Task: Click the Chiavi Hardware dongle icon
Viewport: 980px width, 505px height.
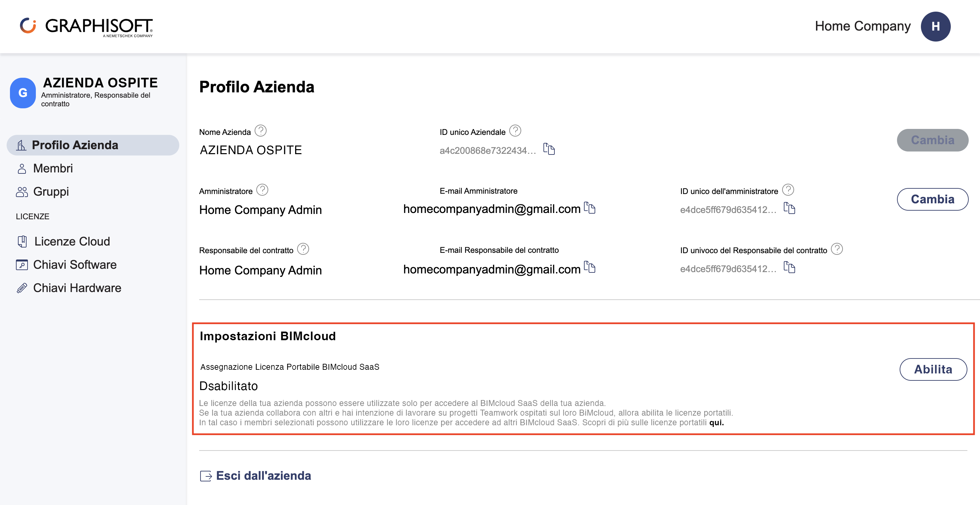Action: [x=22, y=288]
